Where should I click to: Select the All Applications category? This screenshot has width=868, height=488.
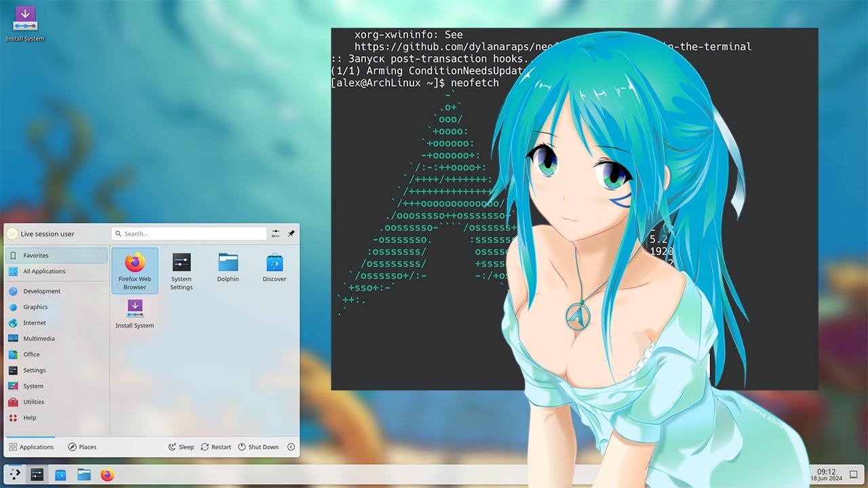[x=56, y=271]
